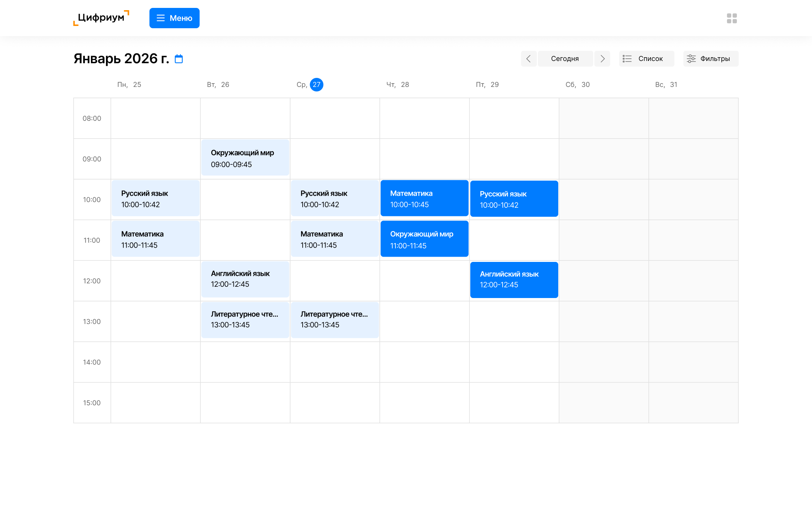Jump to today with Сегодня button

coord(565,59)
